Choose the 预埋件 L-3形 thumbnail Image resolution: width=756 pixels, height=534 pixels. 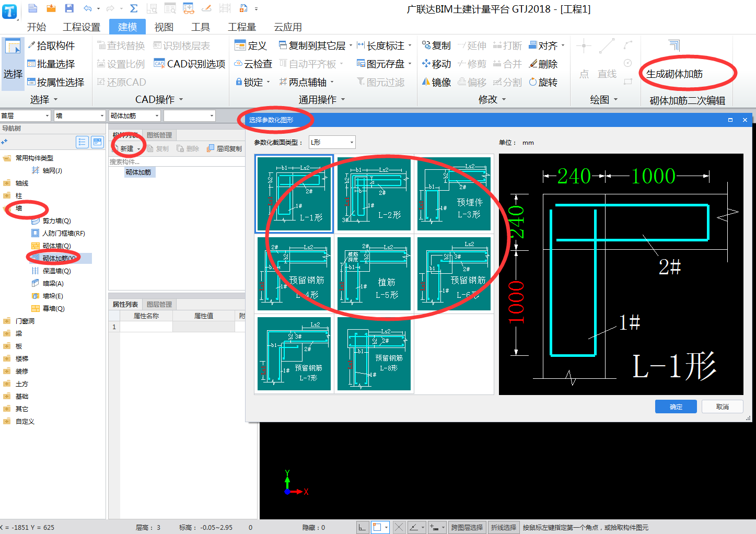coord(454,193)
